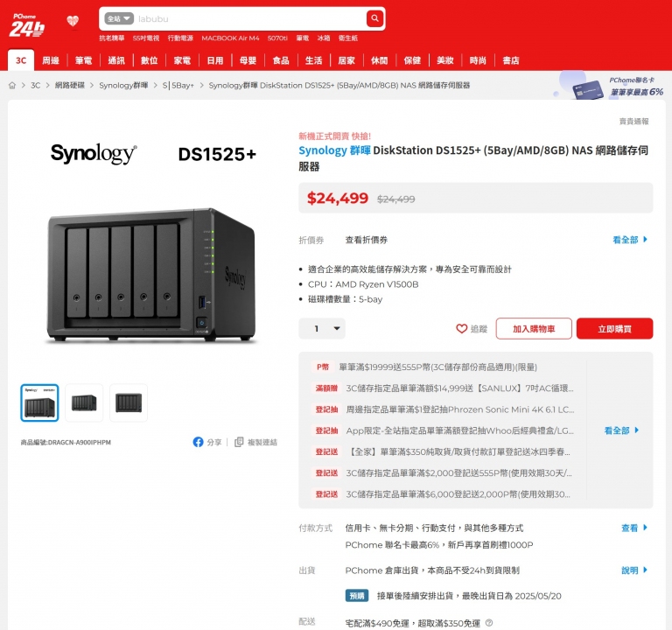Open the 數位 category menu

coord(150,60)
